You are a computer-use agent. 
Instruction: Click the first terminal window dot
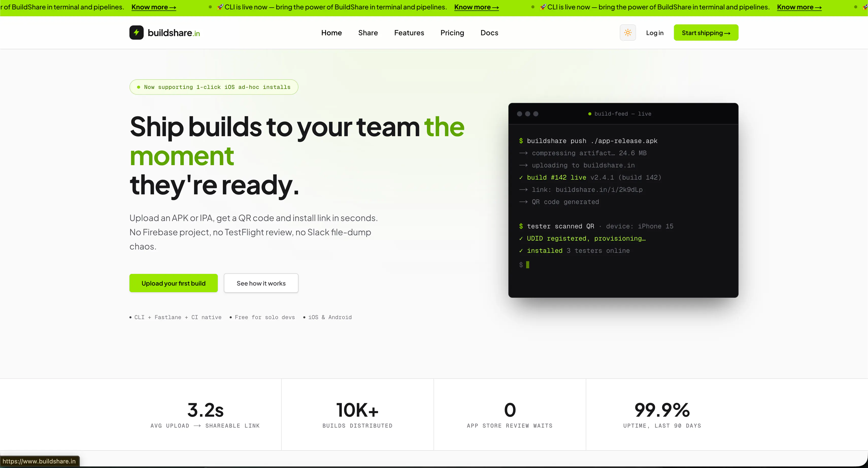tap(520, 114)
